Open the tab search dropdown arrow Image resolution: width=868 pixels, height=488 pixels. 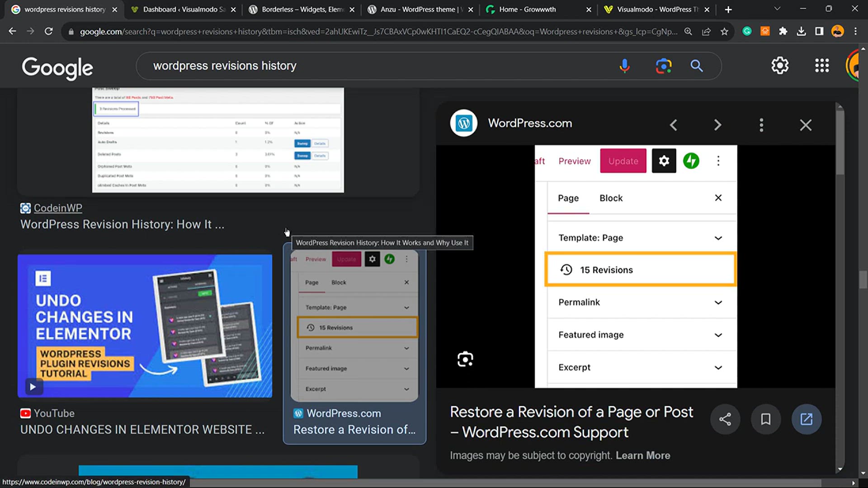pos(777,9)
